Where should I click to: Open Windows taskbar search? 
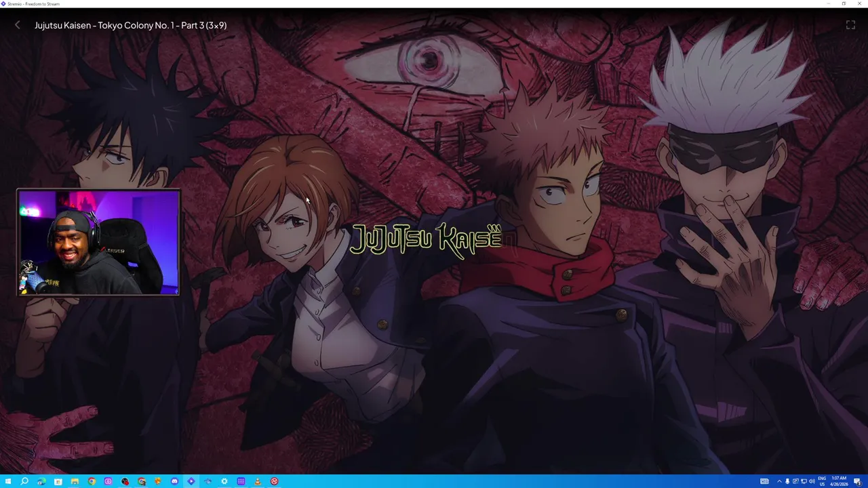click(x=24, y=481)
